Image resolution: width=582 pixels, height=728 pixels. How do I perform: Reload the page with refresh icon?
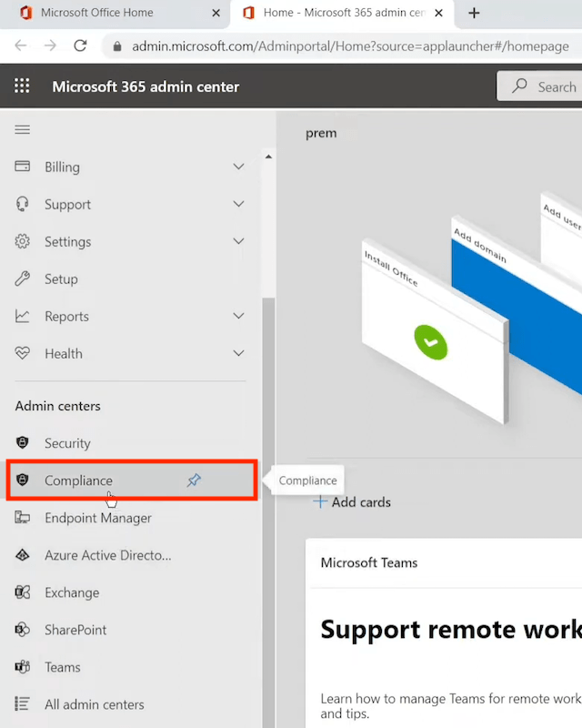[80, 45]
